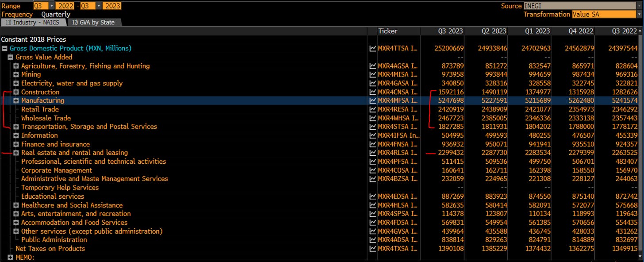Switch to the Industry - NAICS tab
This screenshot has width=644, height=262.
click(33, 22)
